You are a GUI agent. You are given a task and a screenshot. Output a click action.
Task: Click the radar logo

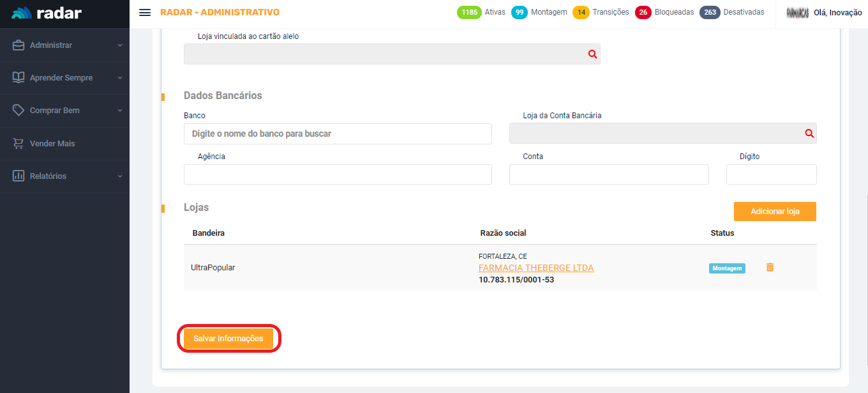pos(47,13)
